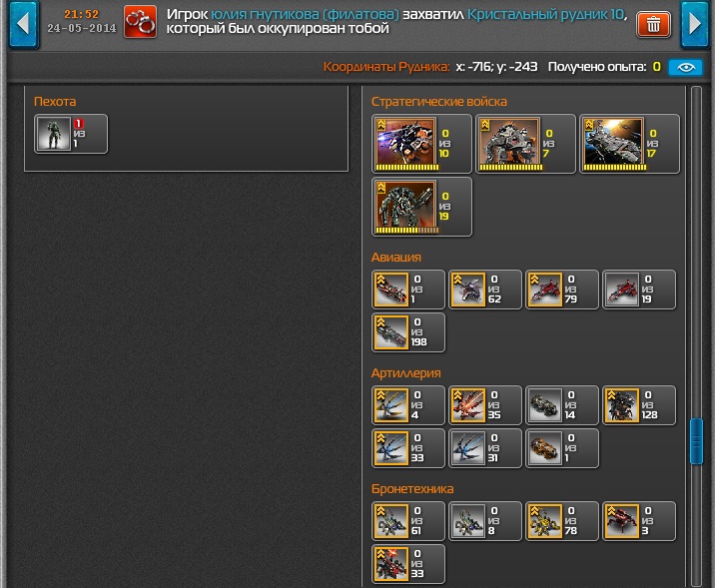Click the Авиация section heading
The image size is (715, 588).
pos(395,258)
